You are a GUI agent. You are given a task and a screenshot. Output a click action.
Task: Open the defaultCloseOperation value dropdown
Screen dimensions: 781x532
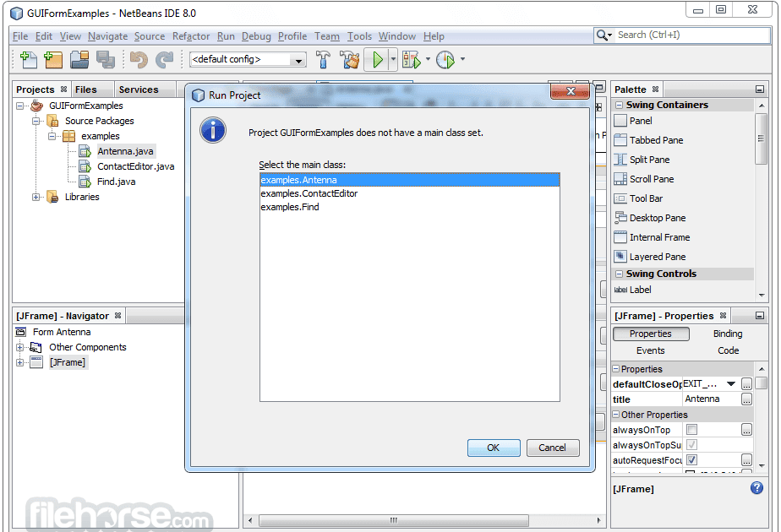point(731,383)
